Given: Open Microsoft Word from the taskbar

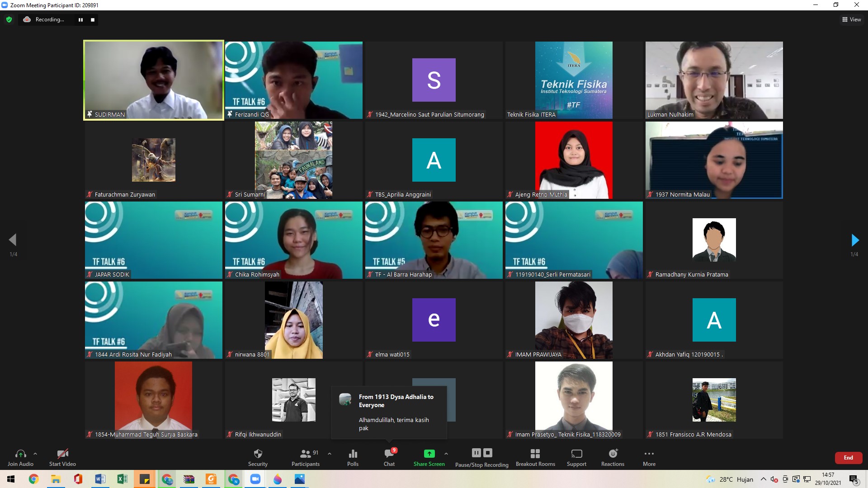Looking at the screenshot, I should coord(100,479).
